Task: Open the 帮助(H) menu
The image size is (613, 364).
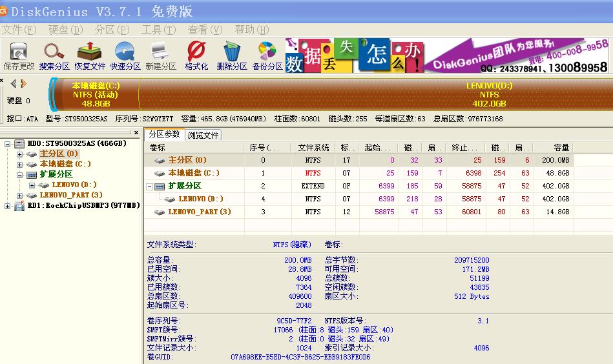Action: tap(251, 30)
